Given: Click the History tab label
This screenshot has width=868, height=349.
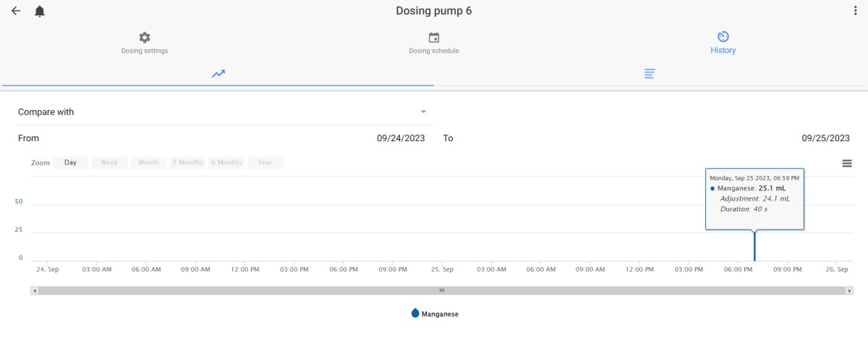Looking at the screenshot, I should (723, 51).
